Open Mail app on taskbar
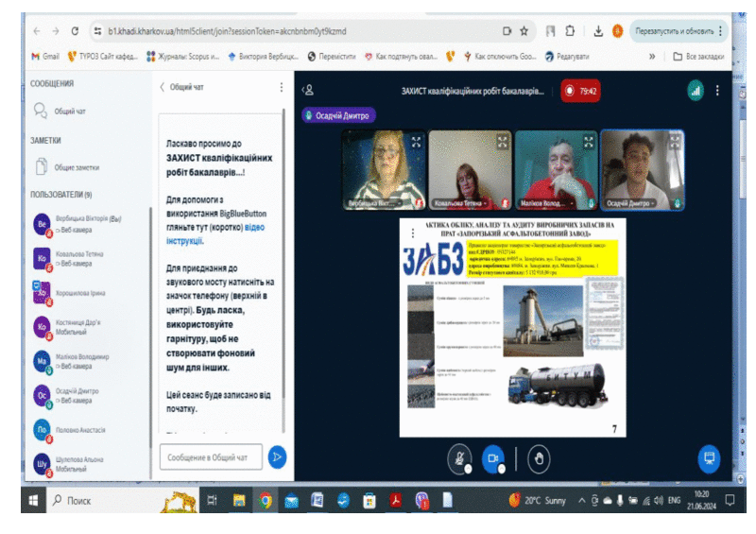The width and height of the screenshot is (756, 534). 291,500
